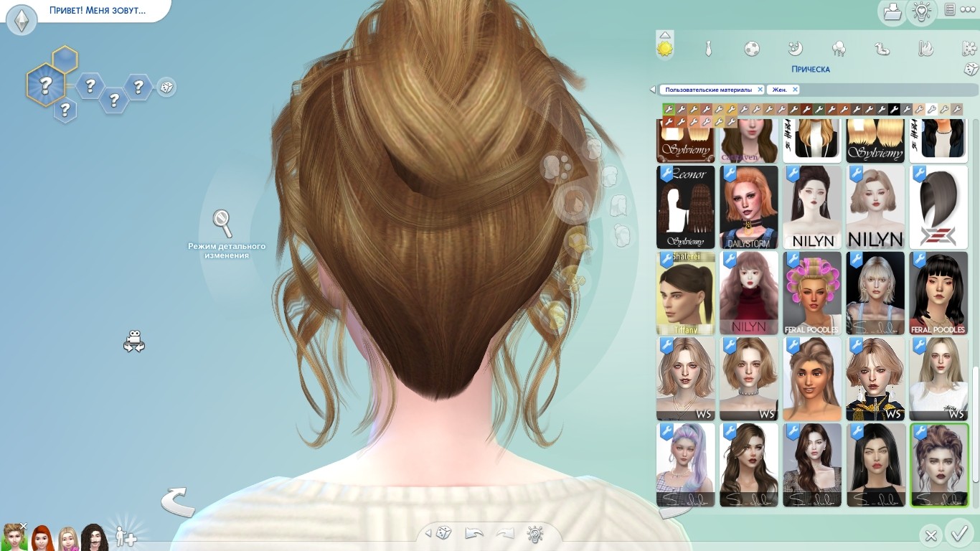Click the undo arrow in bottom toolbar

click(x=474, y=533)
